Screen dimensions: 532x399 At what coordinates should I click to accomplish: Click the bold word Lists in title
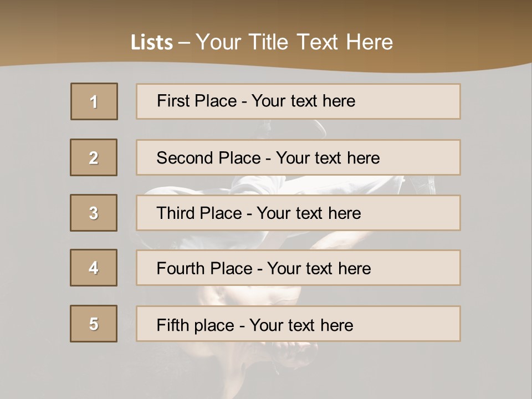(152, 42)
